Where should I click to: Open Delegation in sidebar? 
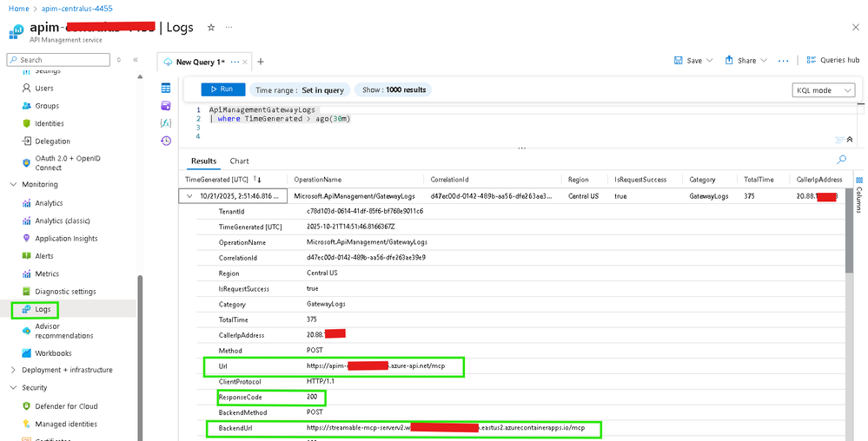[53, 142]
